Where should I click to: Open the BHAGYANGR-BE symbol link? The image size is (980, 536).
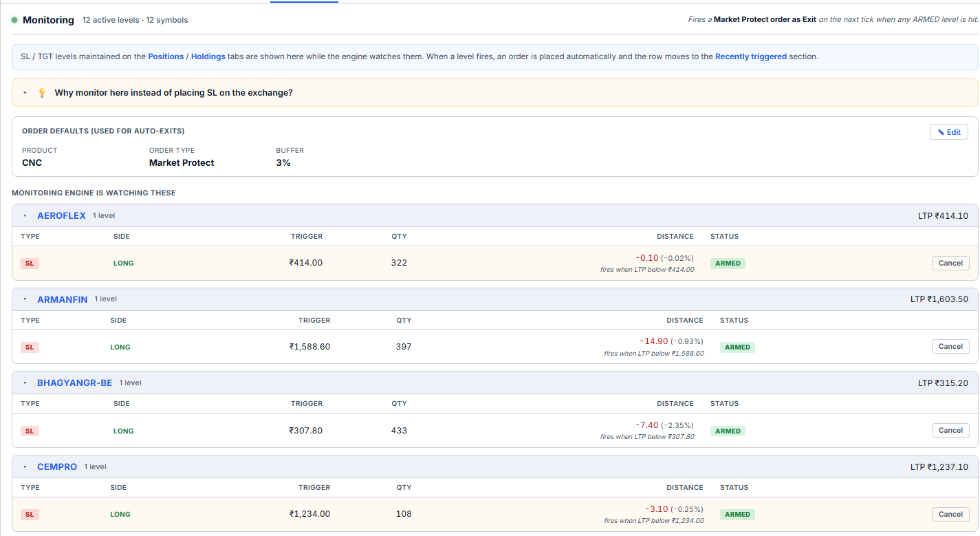74,383
